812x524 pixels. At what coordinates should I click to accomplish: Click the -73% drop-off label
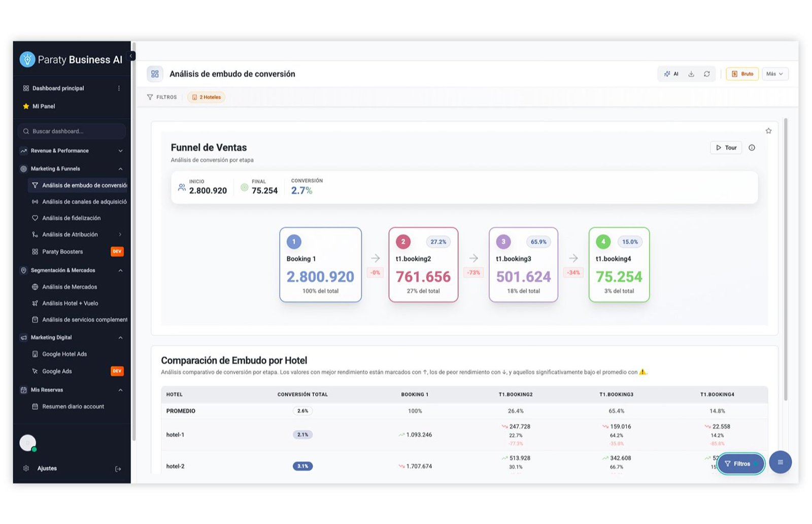click(x=473, y=273)
